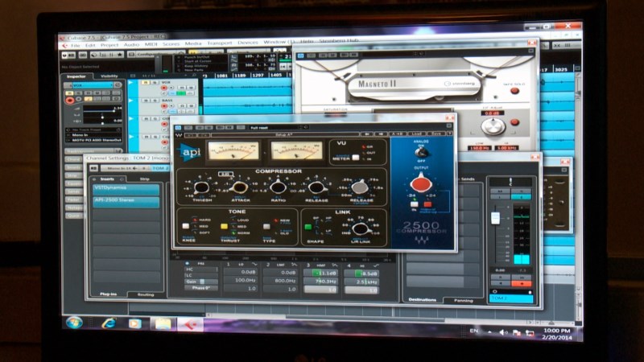Select the Inspector tab
This screenshot has height=362, width=644.
click(x=76, y=76)
